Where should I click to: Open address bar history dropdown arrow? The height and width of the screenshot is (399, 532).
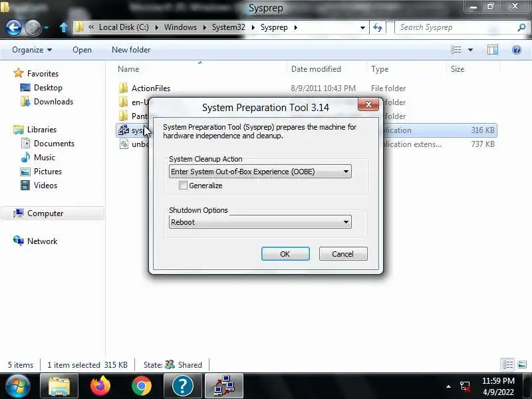[x=362, y=27]
